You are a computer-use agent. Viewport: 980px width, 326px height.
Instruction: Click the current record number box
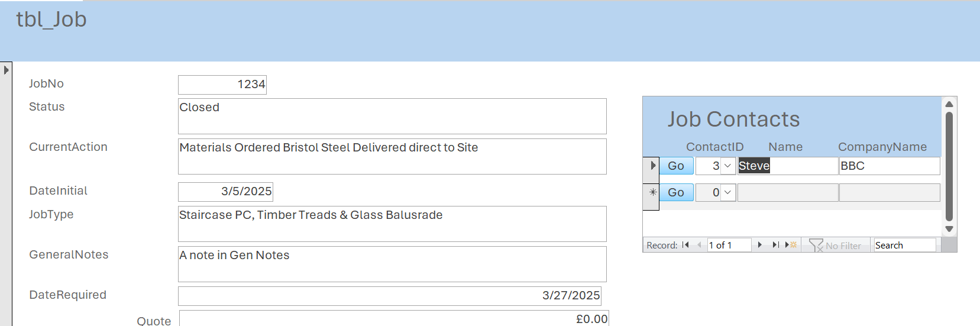coord(729,245)
